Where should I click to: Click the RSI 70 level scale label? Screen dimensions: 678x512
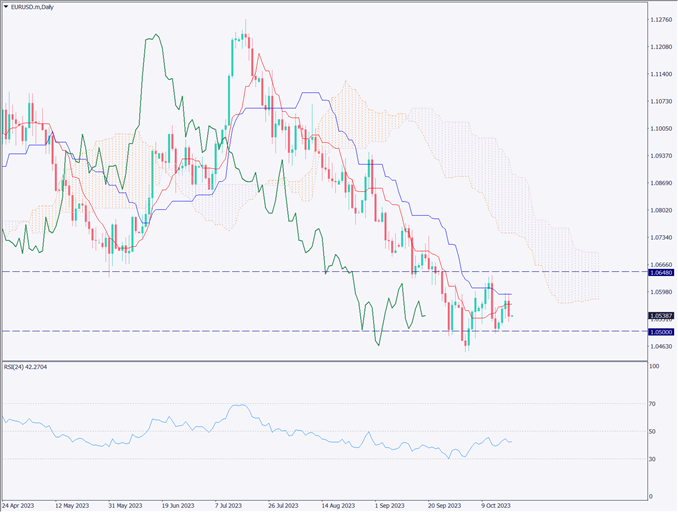pyautogui.click(x=654, y=404)
